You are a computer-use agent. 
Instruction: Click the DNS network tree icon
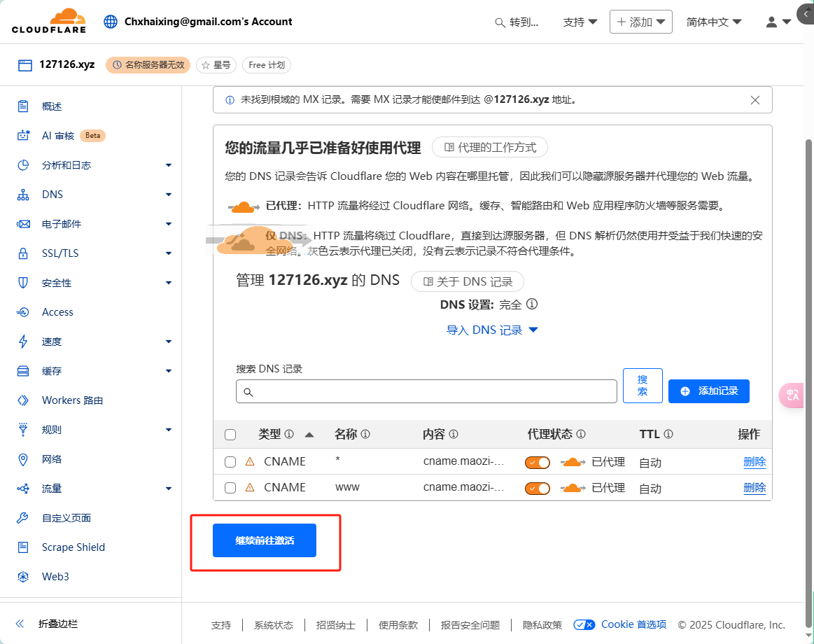point(23,195)
